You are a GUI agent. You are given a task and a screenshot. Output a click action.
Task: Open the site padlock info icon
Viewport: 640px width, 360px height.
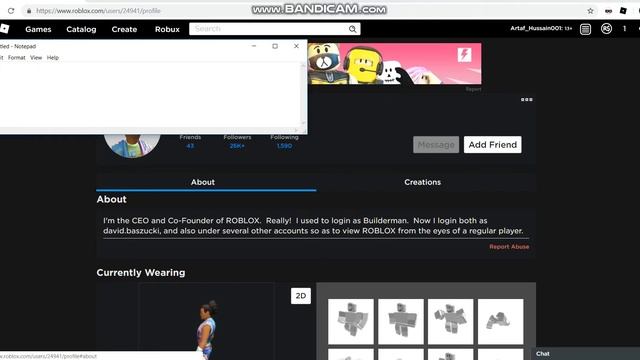pos(29,11)
